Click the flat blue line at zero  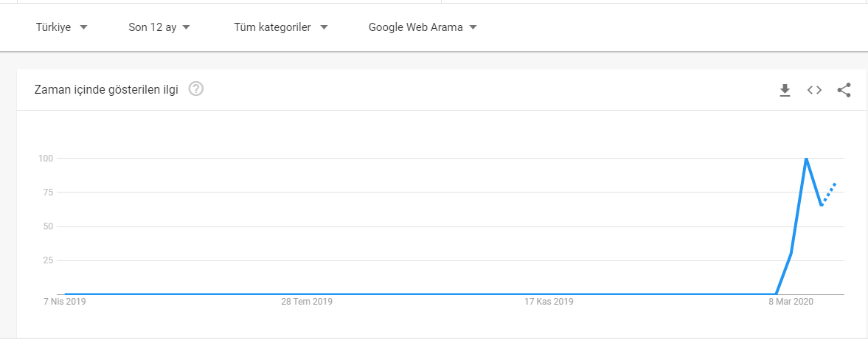click(420, 294)
